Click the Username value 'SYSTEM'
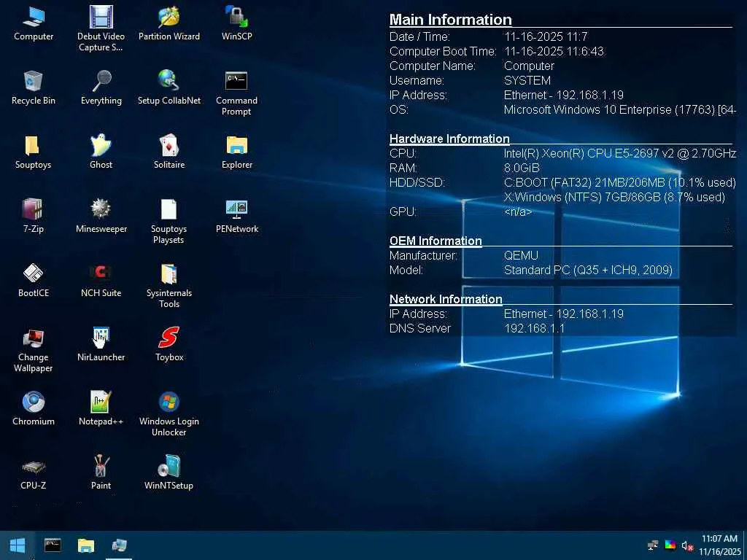747x560 pixels. 527,80
